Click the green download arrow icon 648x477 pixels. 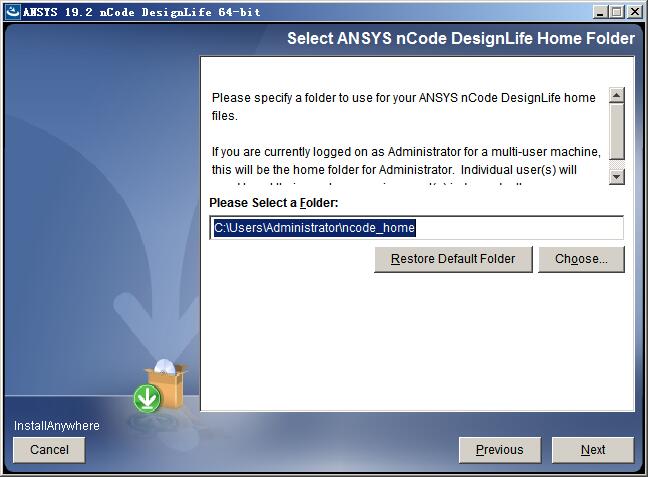147,398
